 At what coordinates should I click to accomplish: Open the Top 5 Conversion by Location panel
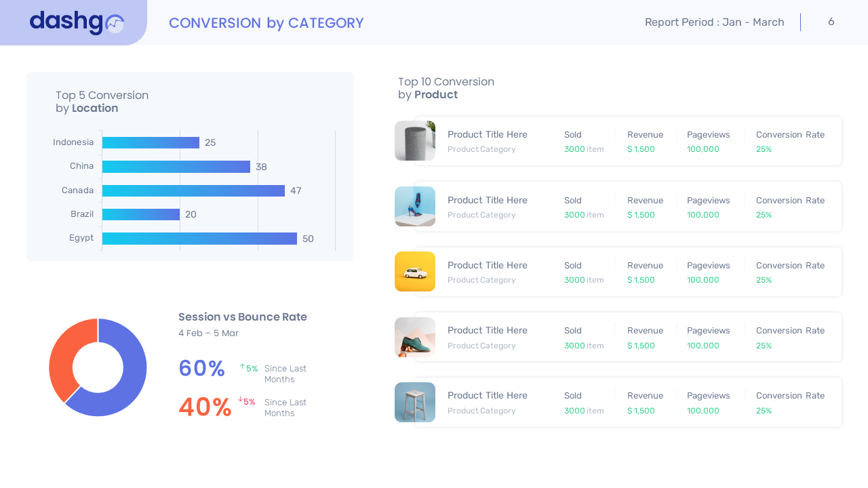click(x=102, y=102)
